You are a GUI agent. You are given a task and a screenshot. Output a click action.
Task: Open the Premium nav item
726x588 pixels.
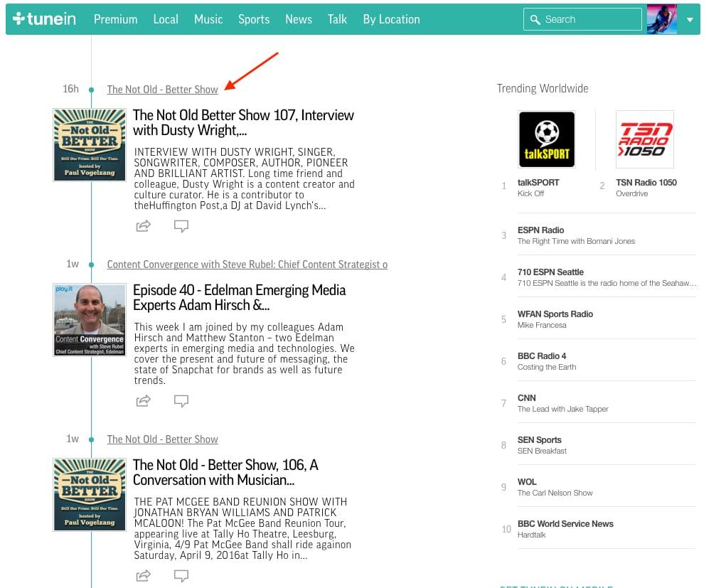click(115, 19)
